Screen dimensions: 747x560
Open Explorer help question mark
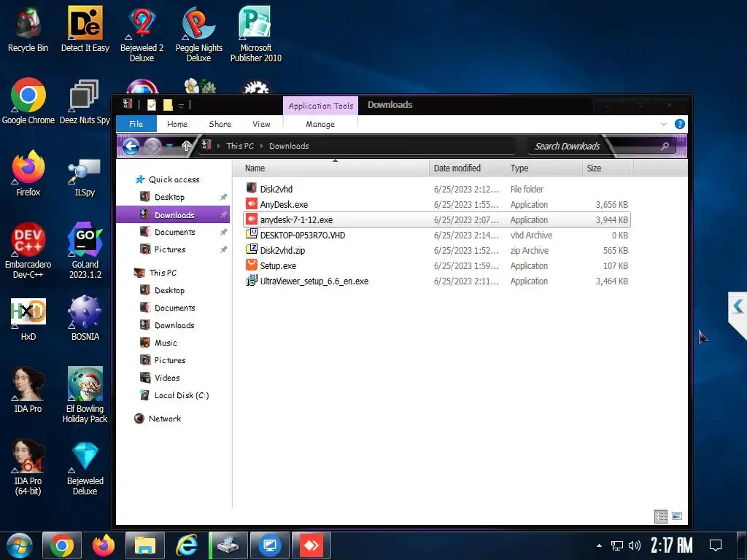coord(680,124)
